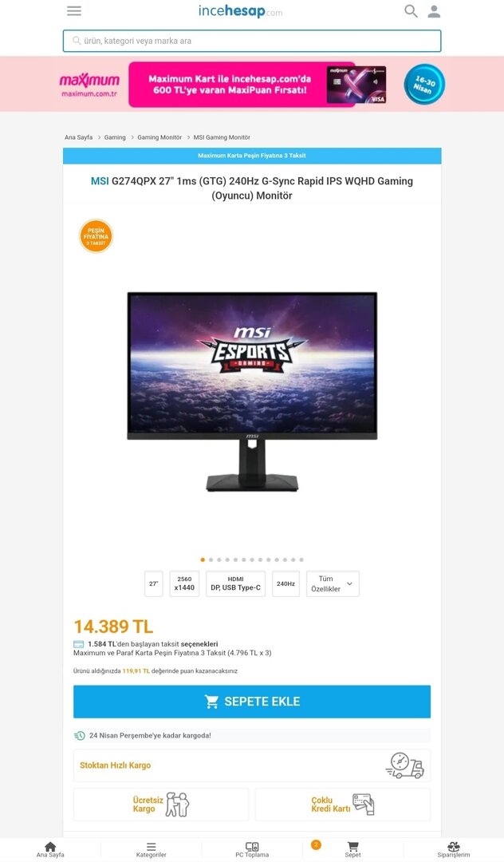This screenshot has height=862, width=504.
Task: Expand Tüm Özellikler dropdown
Action: [333, 583]
